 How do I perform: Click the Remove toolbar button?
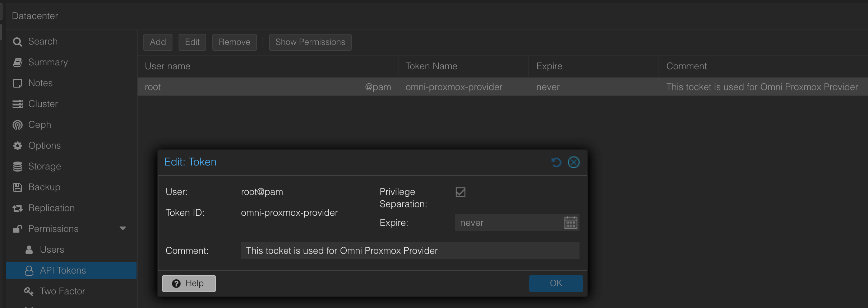(234, 42)
